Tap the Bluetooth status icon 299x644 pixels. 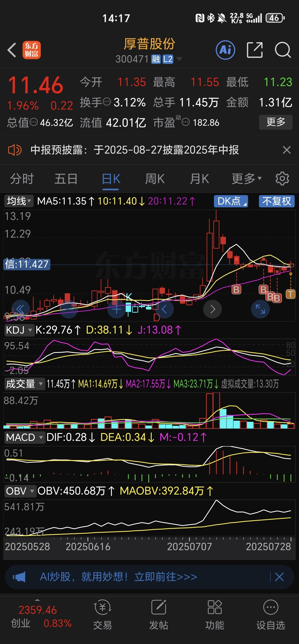[x=211, y=18]
